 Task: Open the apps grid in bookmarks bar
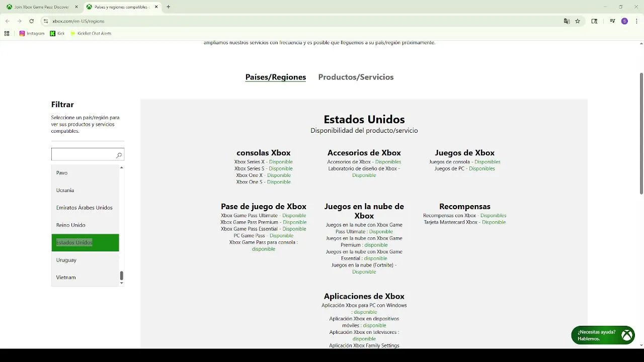coord(7,33)
